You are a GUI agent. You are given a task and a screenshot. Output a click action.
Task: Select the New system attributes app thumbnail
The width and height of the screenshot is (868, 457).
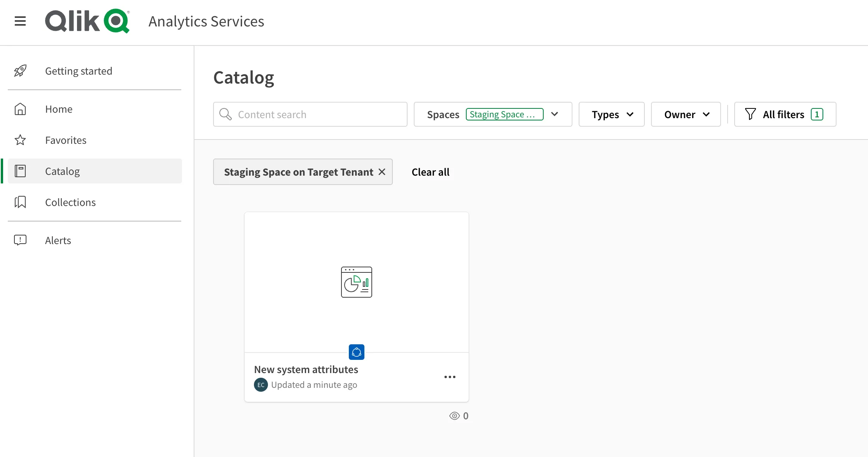[356, 281]
